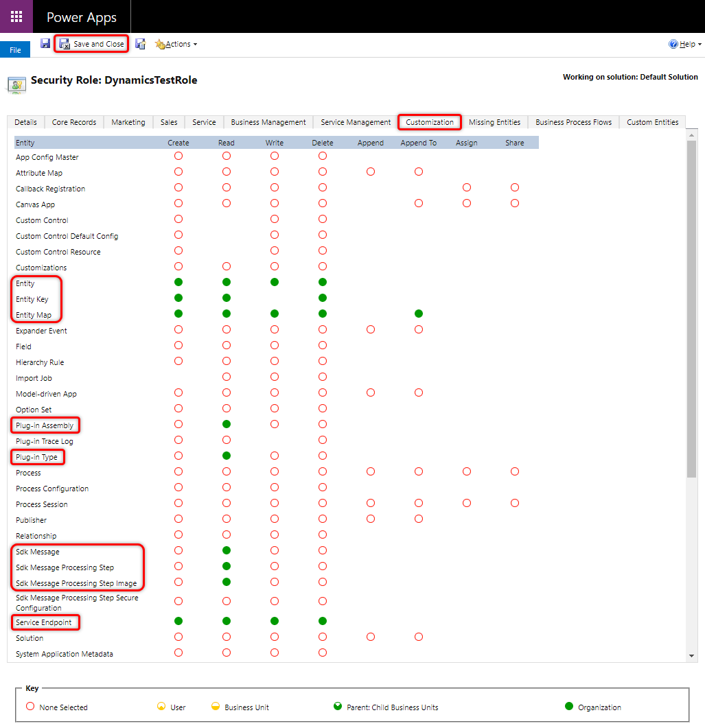Open the Custom Entities tab
Image resolution: width=705 pixels, height=728 pixels.
tap(653, 122)
